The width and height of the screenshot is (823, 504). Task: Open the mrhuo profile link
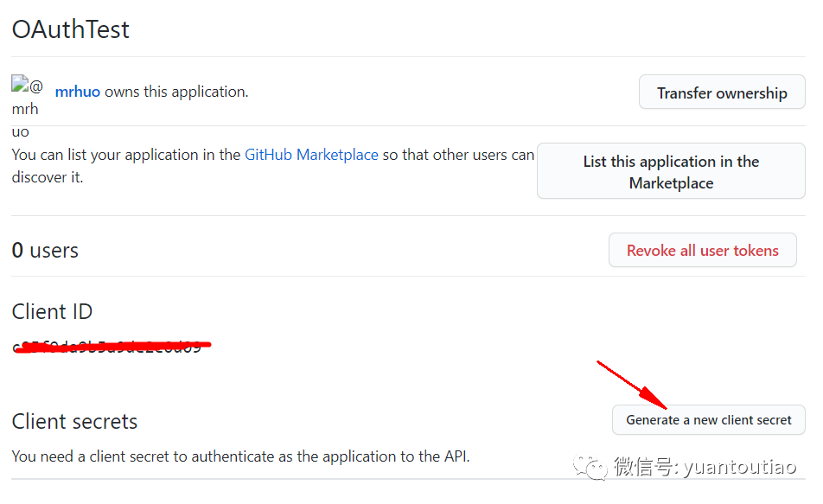(x=77, y=92)
